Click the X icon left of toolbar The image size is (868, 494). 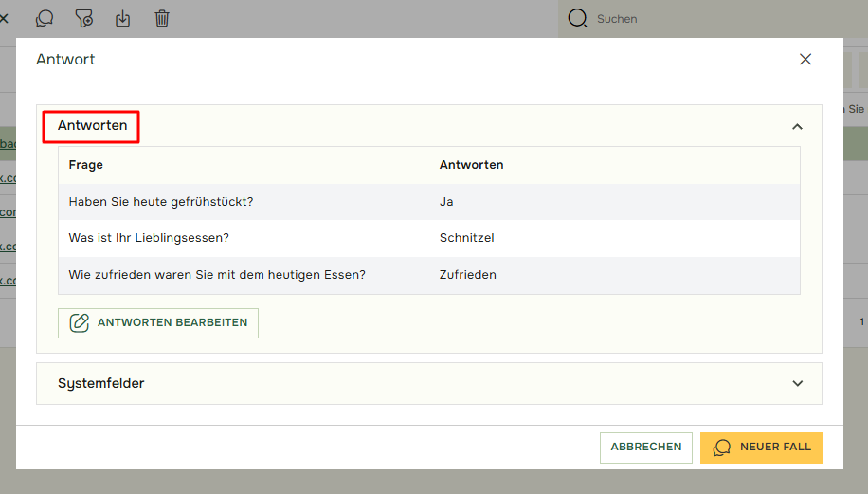(4, 18)
